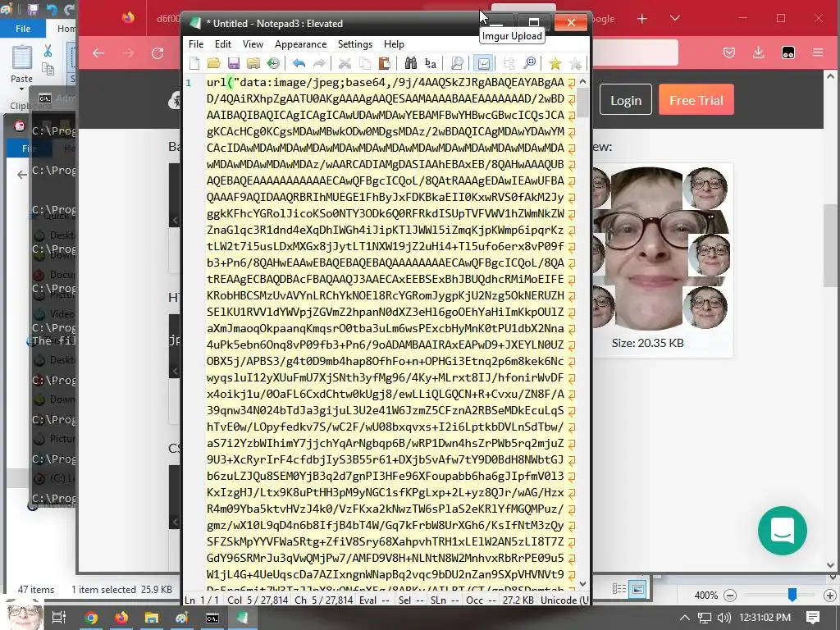Click the Pocket save icon in Firefox
The width and height of the screenshot is (840, 630).
point(728,52)
